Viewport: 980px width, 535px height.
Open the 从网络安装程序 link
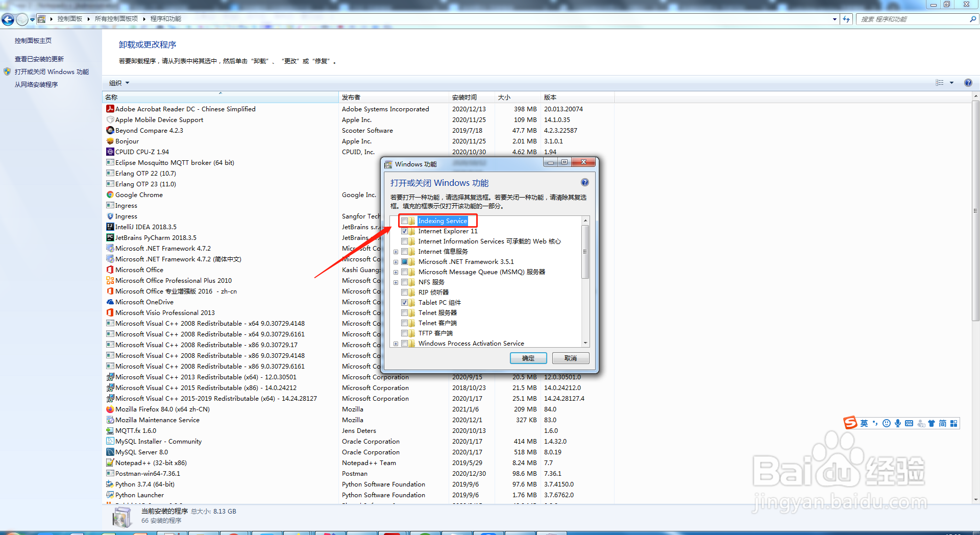pos(36,85)
